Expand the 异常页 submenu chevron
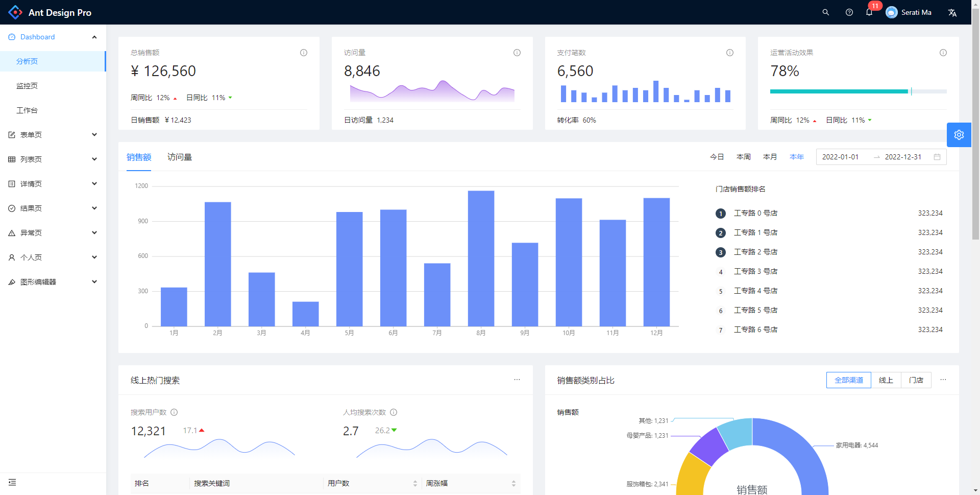 [94, 233]
